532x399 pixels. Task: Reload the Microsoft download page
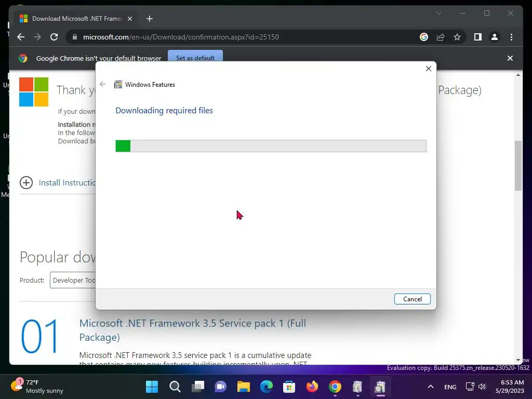54,37
